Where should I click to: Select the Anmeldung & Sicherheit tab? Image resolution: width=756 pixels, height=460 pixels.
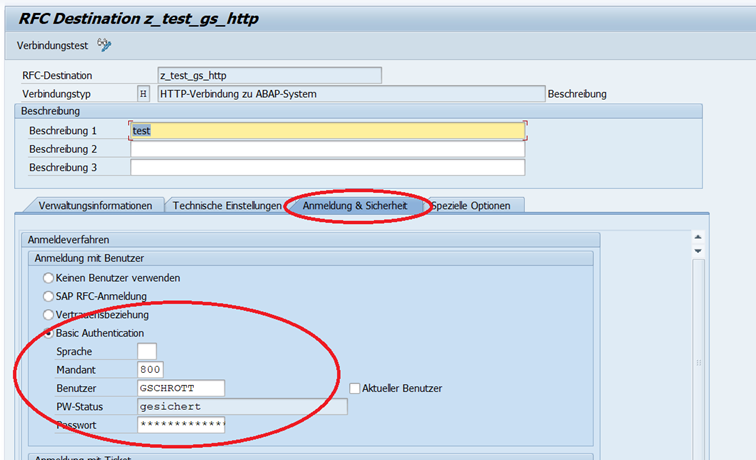[x=355, y=205]
